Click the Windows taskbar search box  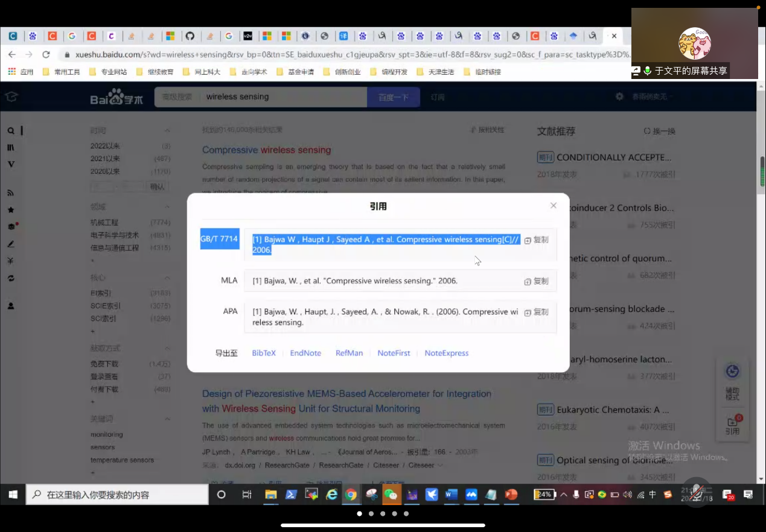point(119,495)
